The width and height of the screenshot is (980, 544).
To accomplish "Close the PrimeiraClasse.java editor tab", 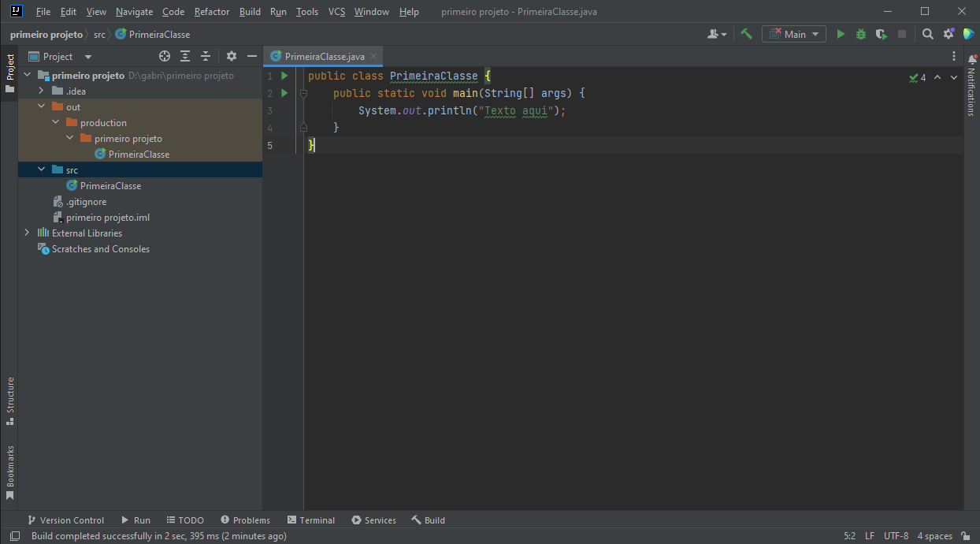I will 373,56.
